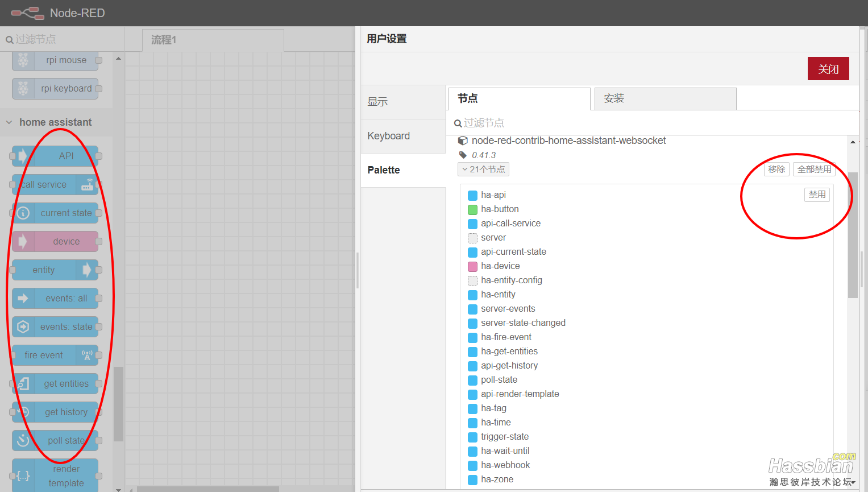
Task: Pick the poll state node
Action: pos(55,440)
